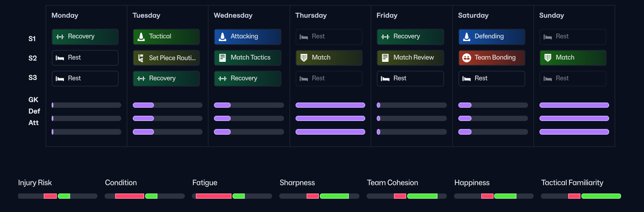
Task: Click the dumbbell icon on Monday's Recovery
Action: tap(60, 37)
